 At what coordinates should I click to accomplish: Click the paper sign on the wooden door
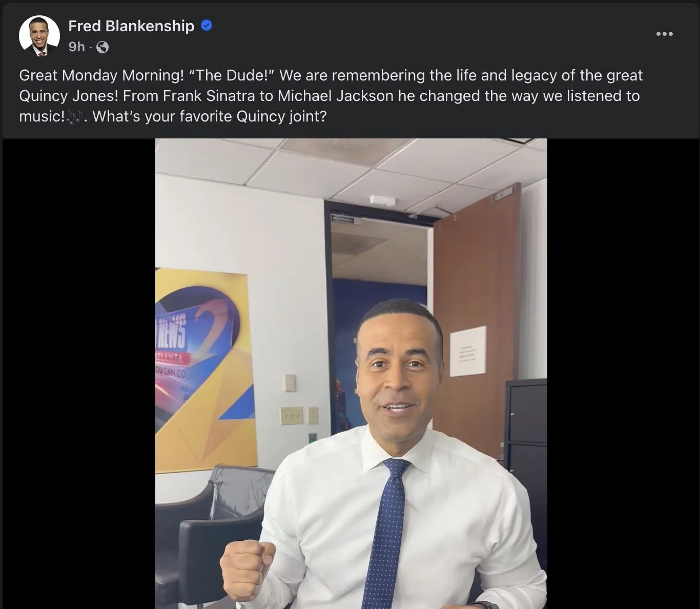click(x=468, y=352)
